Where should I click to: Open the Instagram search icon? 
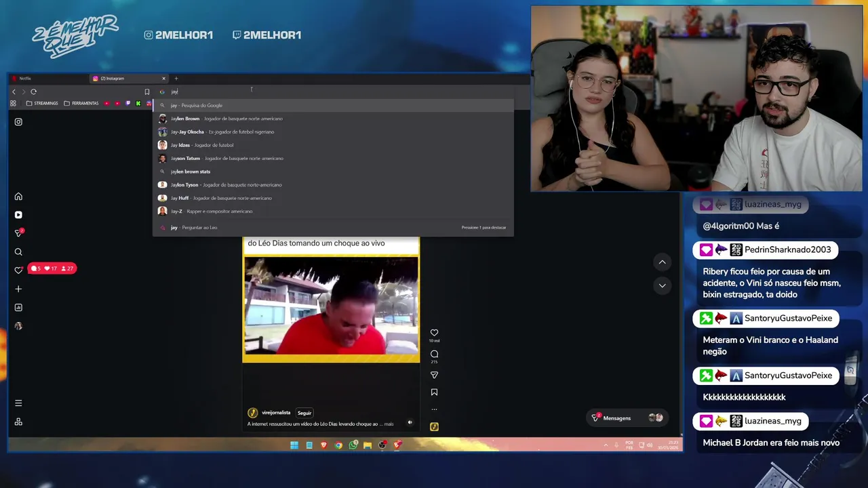(x=18, y=252)
